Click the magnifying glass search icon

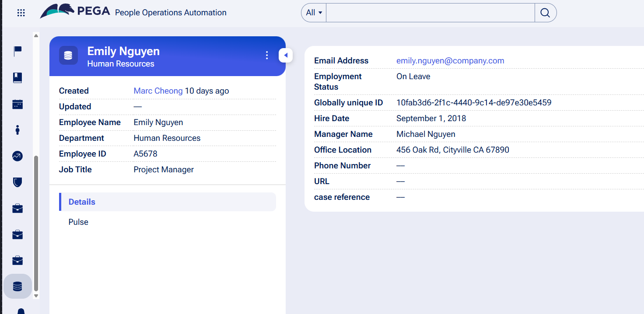point(545,13)
